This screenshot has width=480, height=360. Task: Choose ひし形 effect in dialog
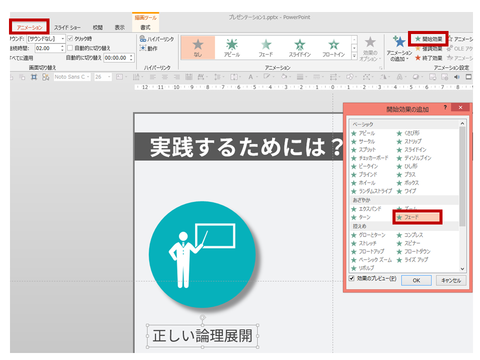point(407,166)
